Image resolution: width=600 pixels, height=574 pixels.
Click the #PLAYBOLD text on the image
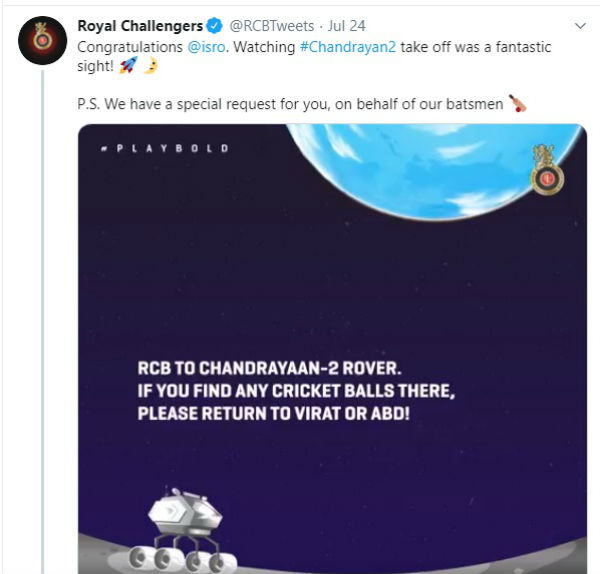(x=164, y=148)
